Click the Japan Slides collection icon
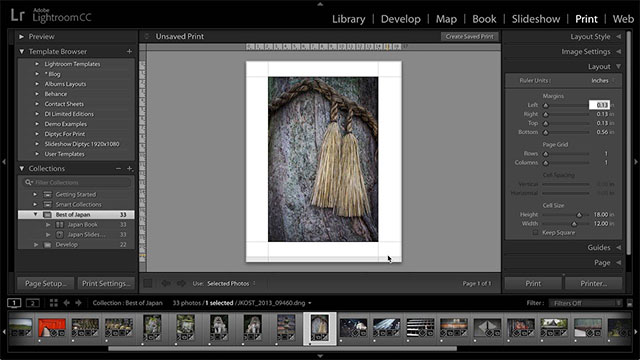The height and width of the screenshot is (360, 640). click(x=60, y=235)
